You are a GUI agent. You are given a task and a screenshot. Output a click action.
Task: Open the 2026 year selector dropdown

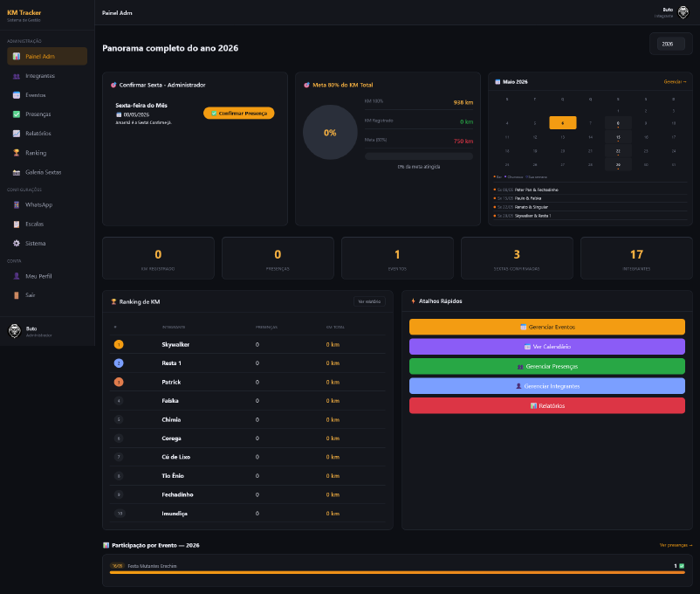coord(670,44)
